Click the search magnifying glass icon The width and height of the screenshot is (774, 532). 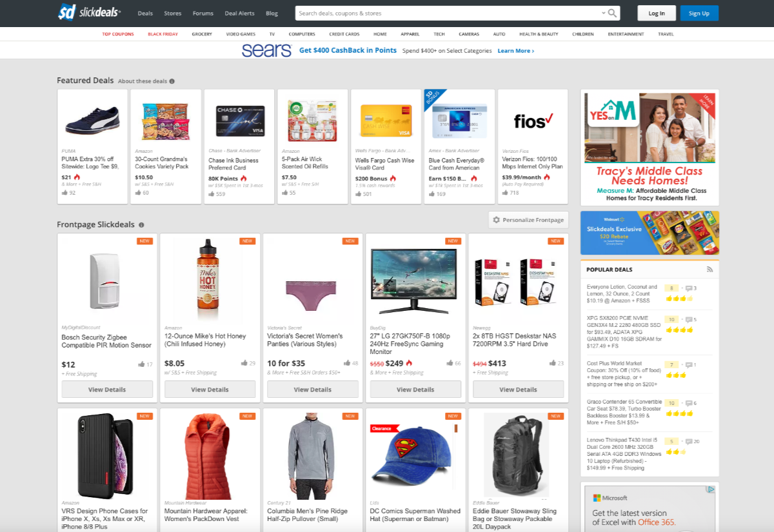(613, 13)
